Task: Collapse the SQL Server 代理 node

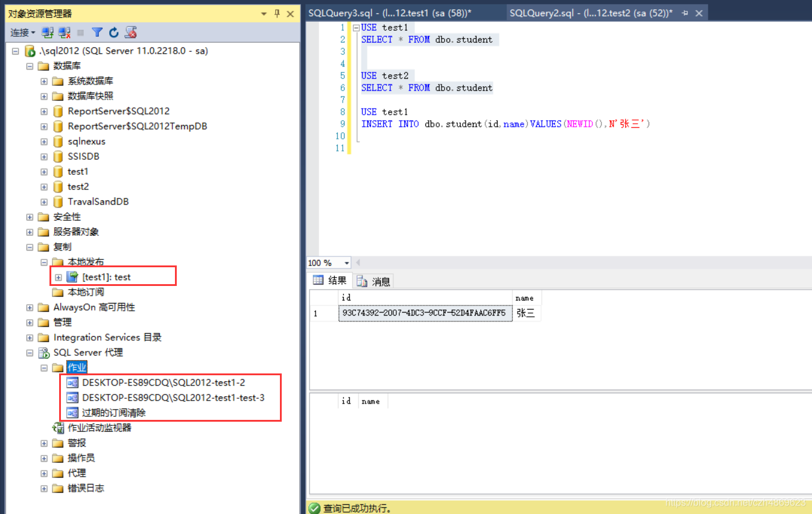Action: tap(30, 353)
